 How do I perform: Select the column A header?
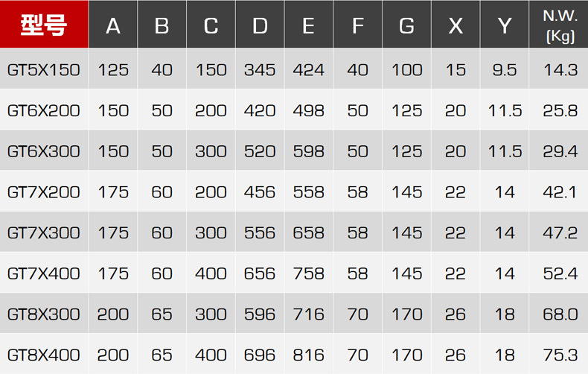coord(113,26)
